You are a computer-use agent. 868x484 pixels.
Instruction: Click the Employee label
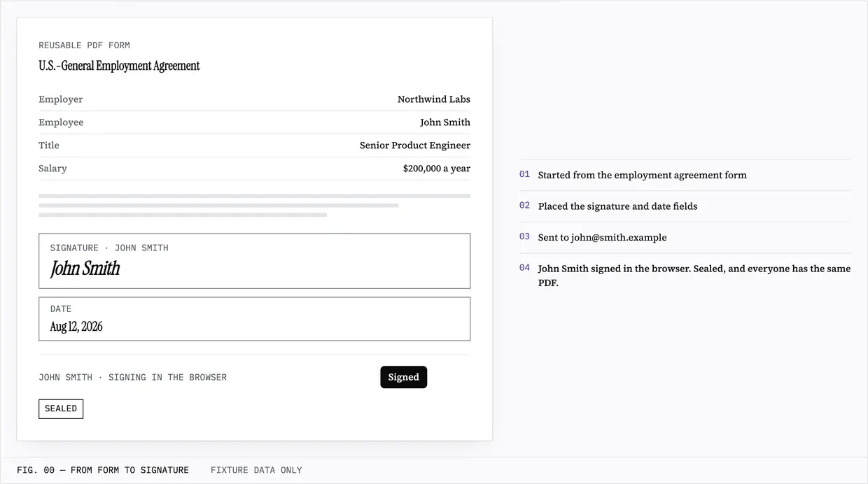point(61,122)
